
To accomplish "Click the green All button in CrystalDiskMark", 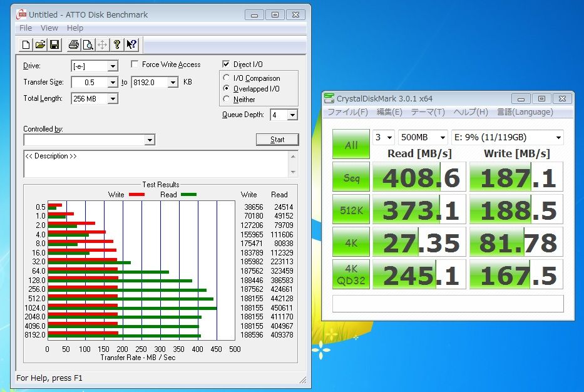I will [x=351, y=145].
